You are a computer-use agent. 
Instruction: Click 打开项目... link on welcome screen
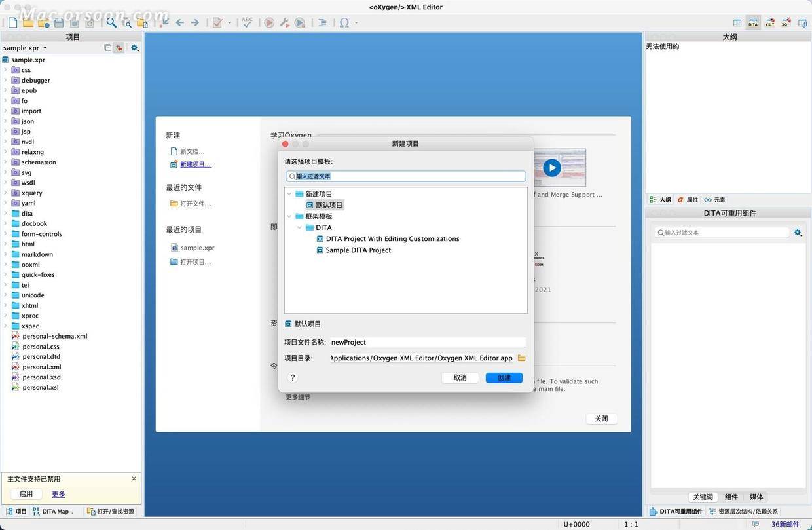195,262
